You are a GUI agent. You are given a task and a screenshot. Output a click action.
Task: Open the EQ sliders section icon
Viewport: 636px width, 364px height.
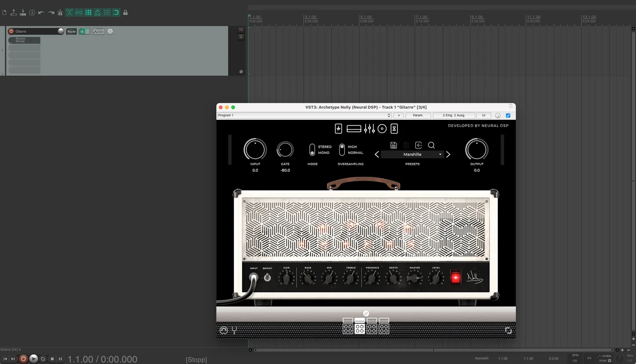pyautogui.click(x=369, y=129)
